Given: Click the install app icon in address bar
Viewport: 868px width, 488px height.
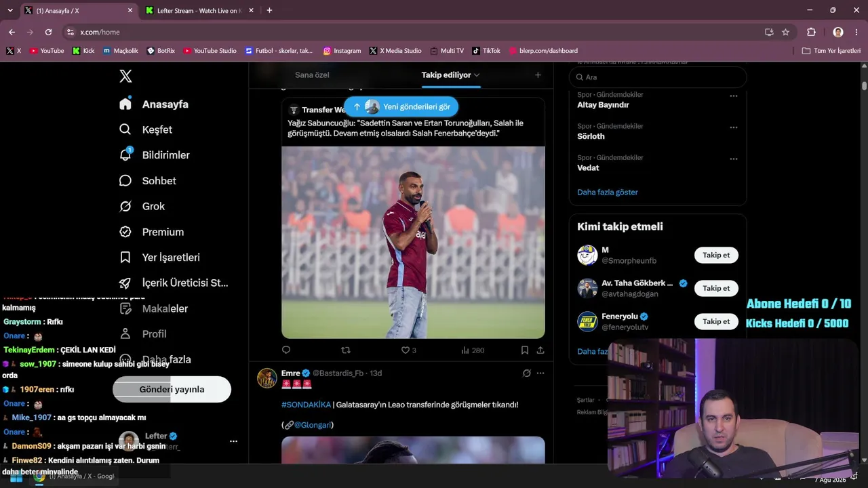Looking at the screenshot, I should click(769, 32).
